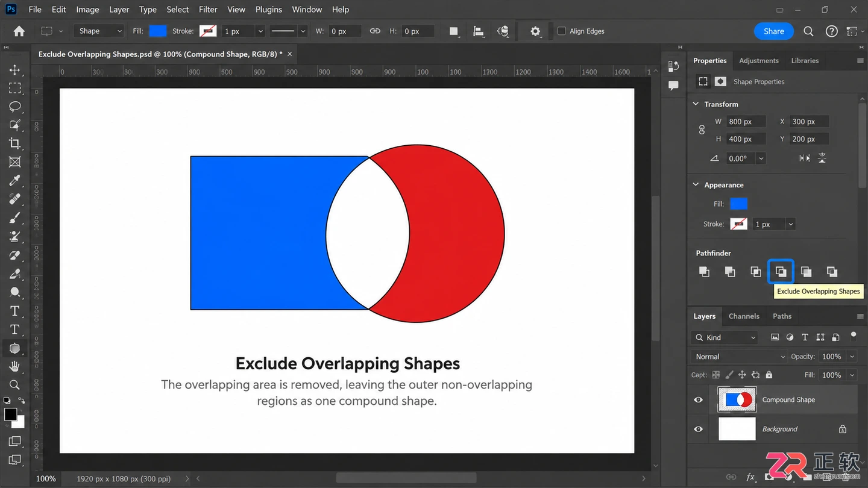
Task: Click the Fill color swatch in options bar
Action: pos(158,31)
